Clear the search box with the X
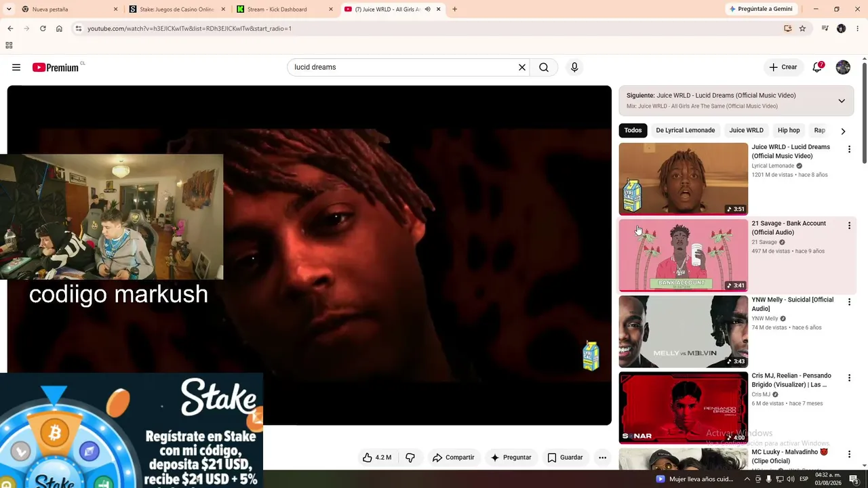868x488 pixels. (x=522, y=67)
